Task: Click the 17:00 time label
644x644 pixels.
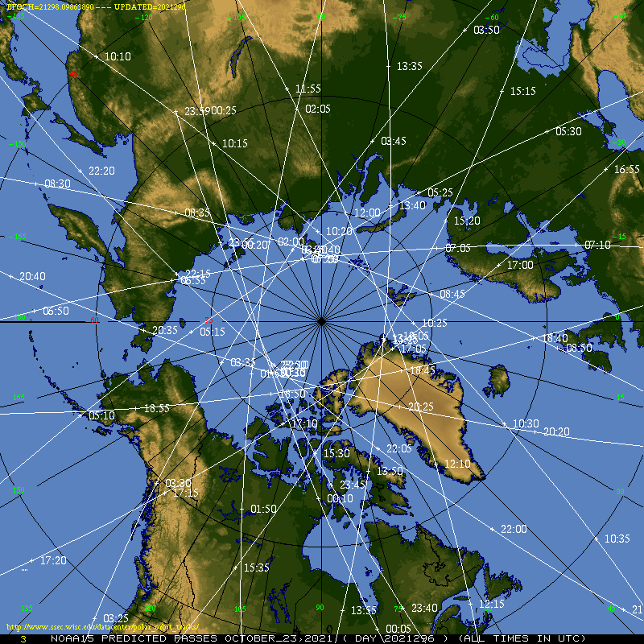Action: [x=520, y=266]
